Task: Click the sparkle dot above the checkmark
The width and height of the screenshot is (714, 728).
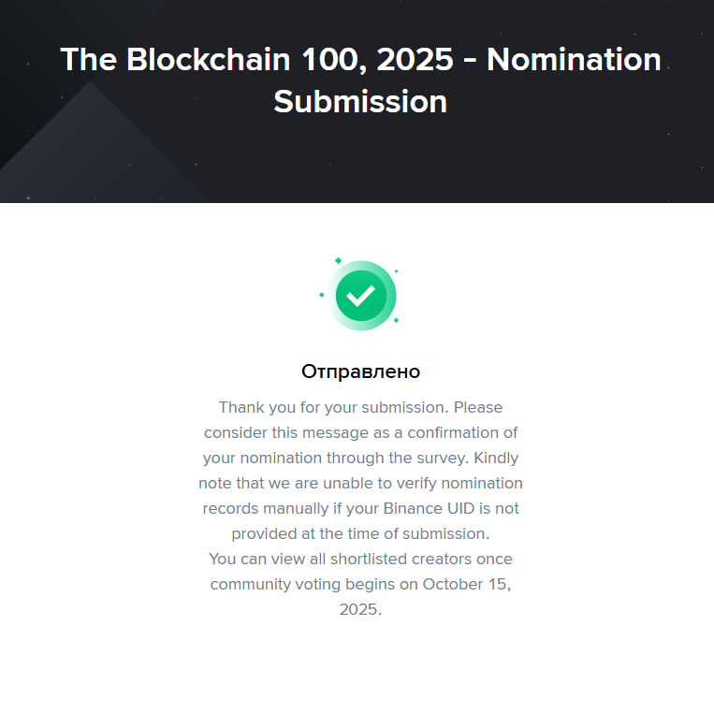Action: click(338, 261)
